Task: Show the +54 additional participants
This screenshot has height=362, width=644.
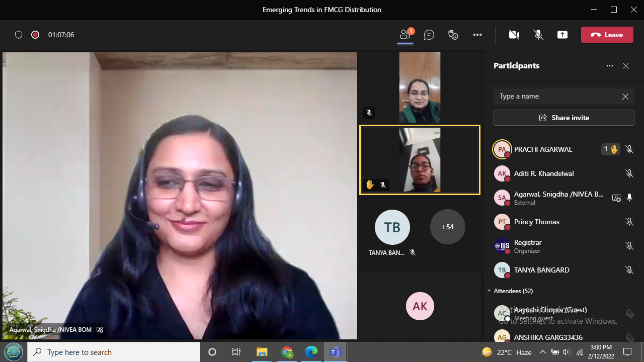Action: pos(447,227)
